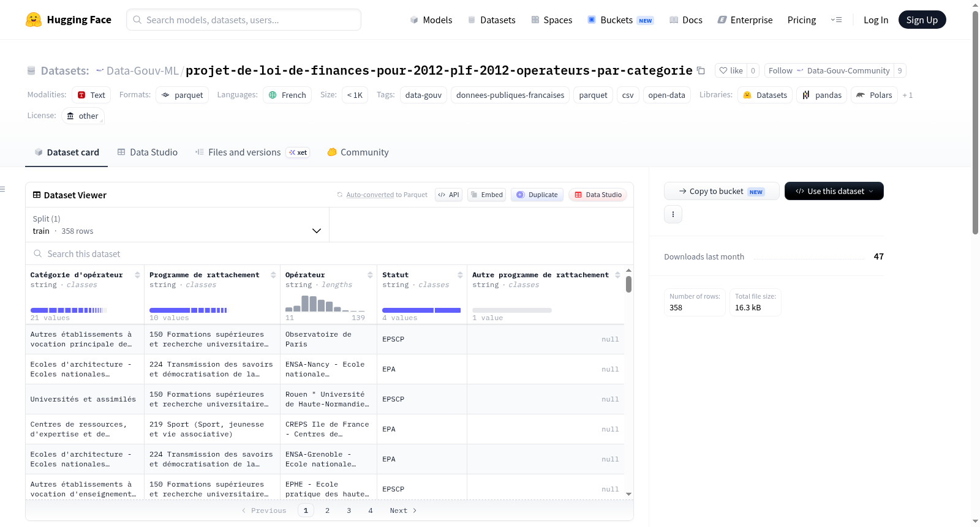Image resolution: width=980 pixels, height=527 pixels.
Task: Open the Pricing page
Action: click(802, 20)
